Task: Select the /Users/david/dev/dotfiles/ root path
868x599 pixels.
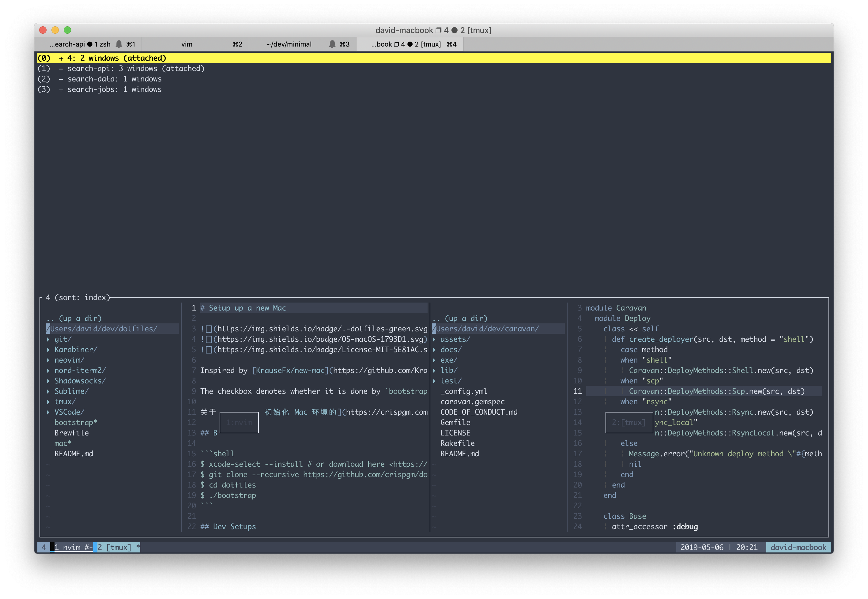Action: coord(102,329)
